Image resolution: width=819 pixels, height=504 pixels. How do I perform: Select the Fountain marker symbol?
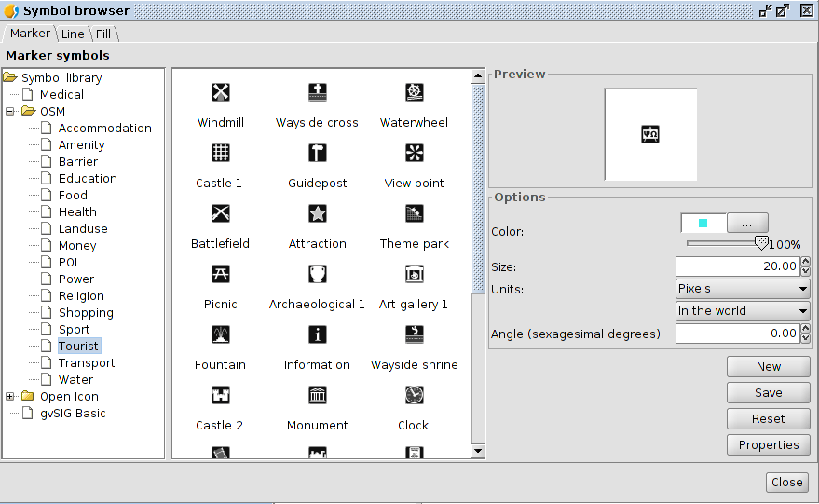[221, 334]
